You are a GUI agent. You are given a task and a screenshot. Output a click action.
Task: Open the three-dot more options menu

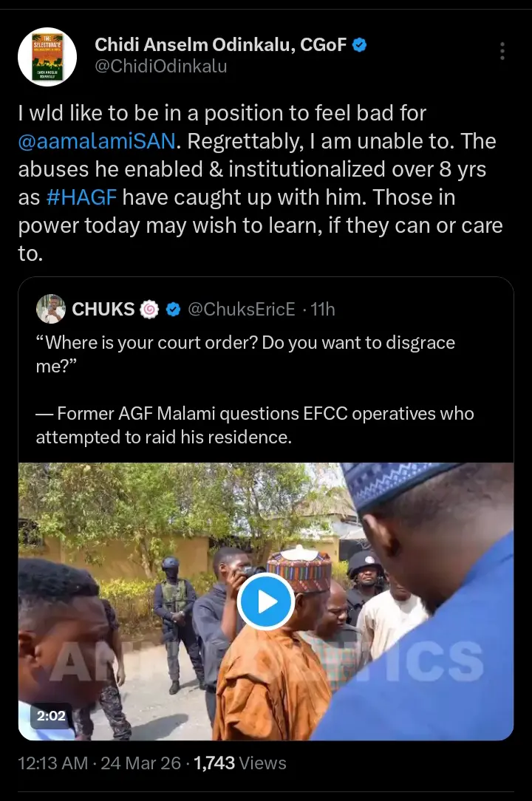pos(502,51)
